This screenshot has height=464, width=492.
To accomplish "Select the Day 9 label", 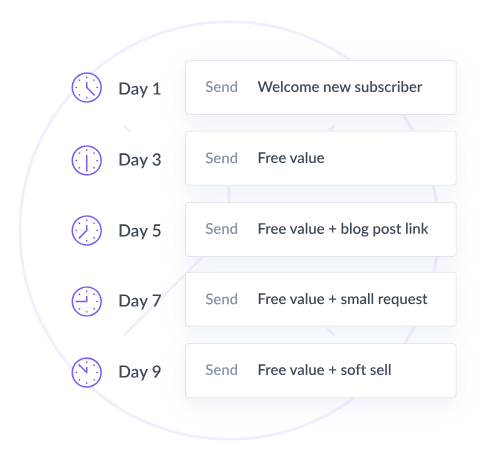I will coord(140,372).
